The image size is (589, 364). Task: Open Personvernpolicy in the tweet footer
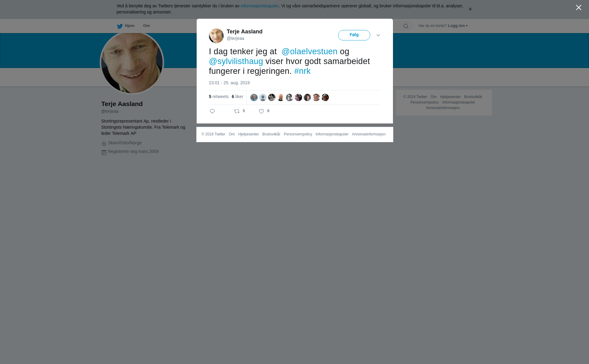(298, 134)
